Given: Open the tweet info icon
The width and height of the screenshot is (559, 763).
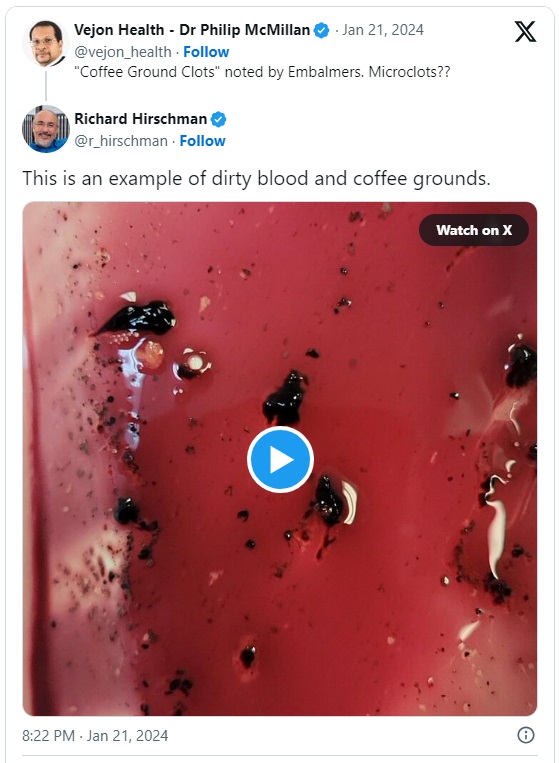Looking at the screenshot, I should coord(525,735).
